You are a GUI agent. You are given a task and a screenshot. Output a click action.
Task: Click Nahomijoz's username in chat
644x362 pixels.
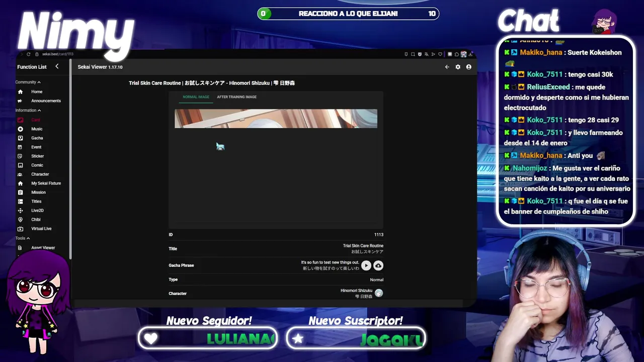[x=530, y=168]
